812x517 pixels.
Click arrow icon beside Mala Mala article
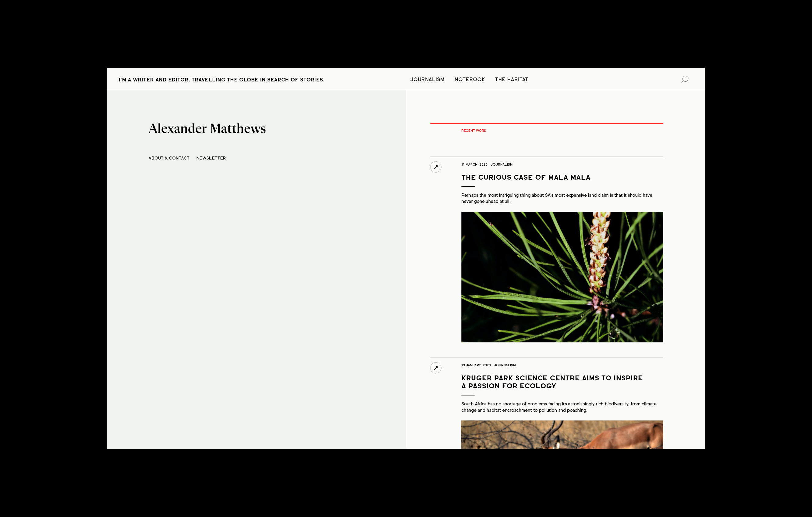[436, 167]
